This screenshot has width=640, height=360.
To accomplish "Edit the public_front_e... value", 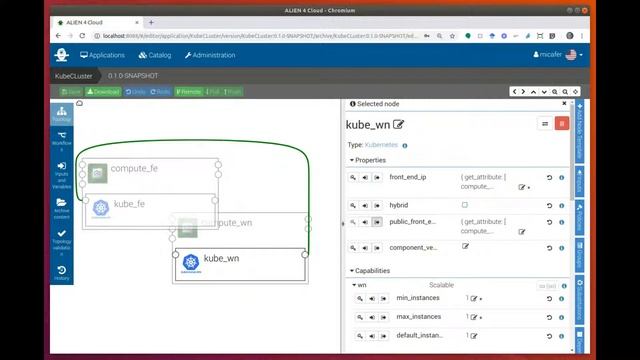I will 522,232.
